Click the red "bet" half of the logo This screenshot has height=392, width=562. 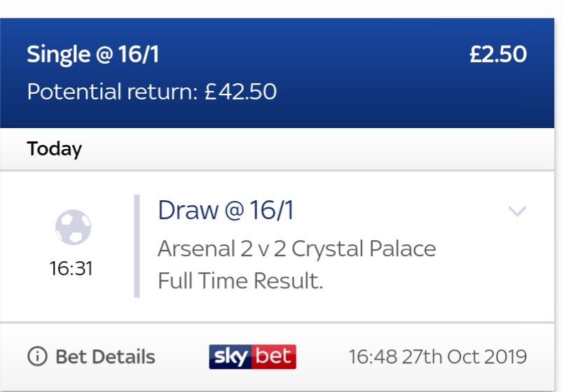click(274, 356)
